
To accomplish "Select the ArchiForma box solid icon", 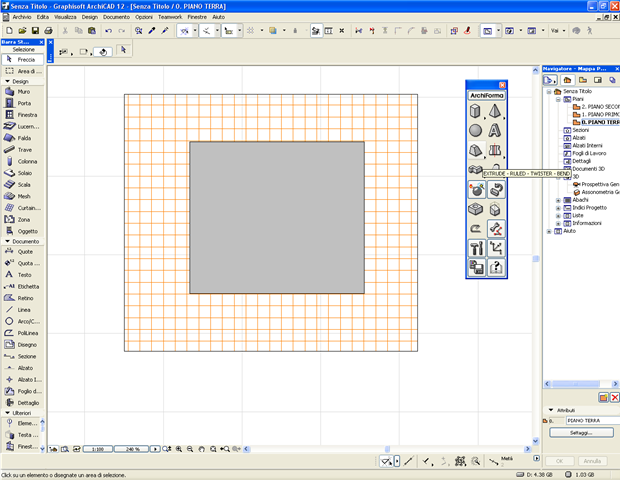I will [476, 111].
